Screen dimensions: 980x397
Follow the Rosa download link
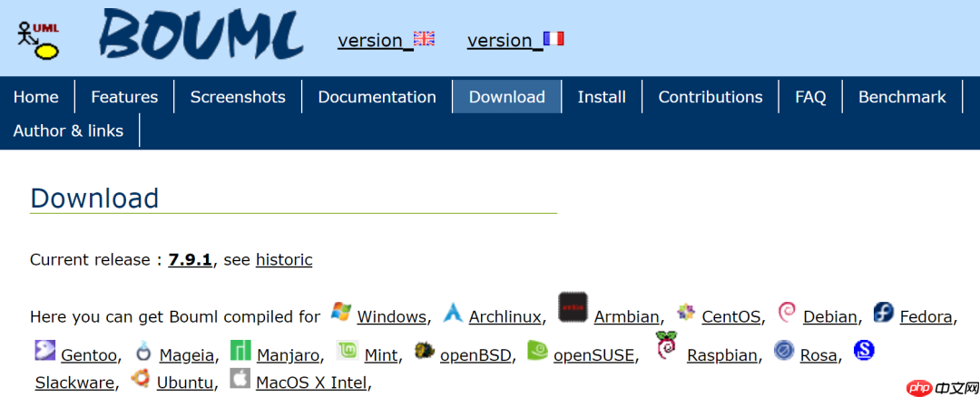818,355
